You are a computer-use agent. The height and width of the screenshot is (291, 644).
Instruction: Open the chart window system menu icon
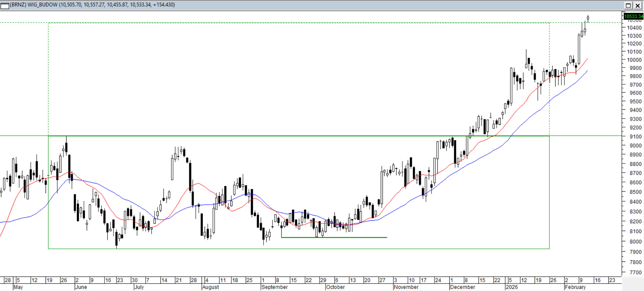click(x=5, y=5)
